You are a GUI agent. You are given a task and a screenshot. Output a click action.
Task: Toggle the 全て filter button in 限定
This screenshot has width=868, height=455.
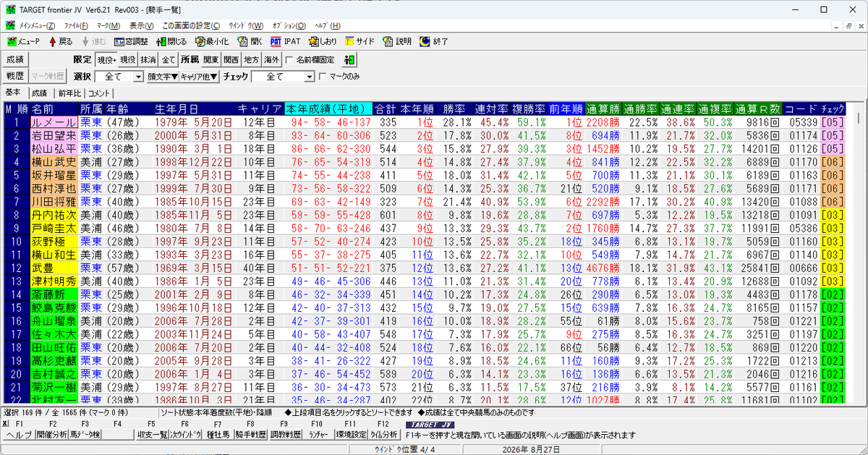tap(169, 59)
